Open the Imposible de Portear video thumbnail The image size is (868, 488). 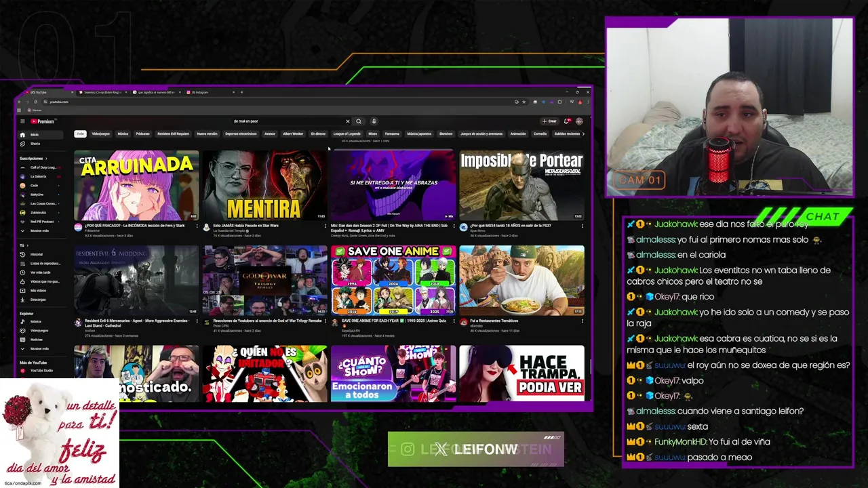pos(521,185)
